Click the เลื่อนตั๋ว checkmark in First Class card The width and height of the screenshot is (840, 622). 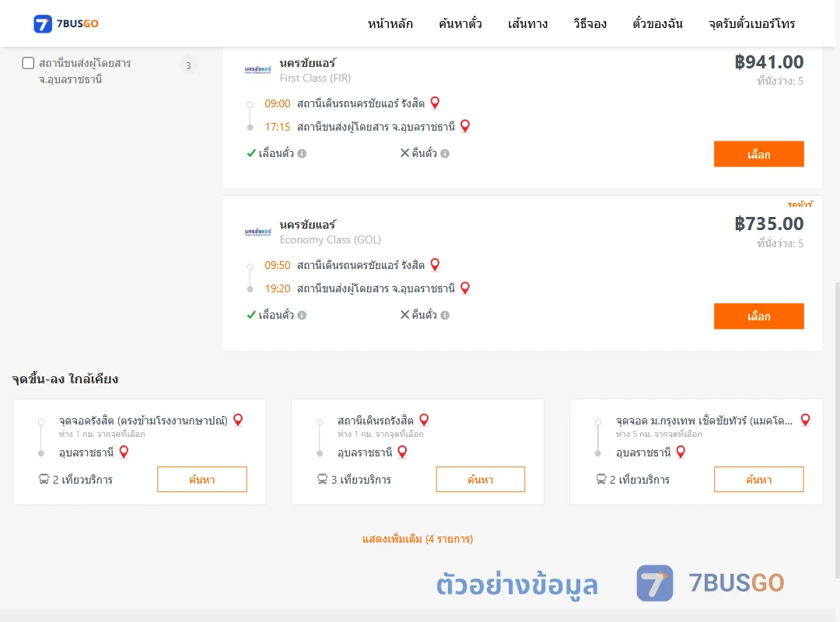pyautogui.click(x=251, y=153)
